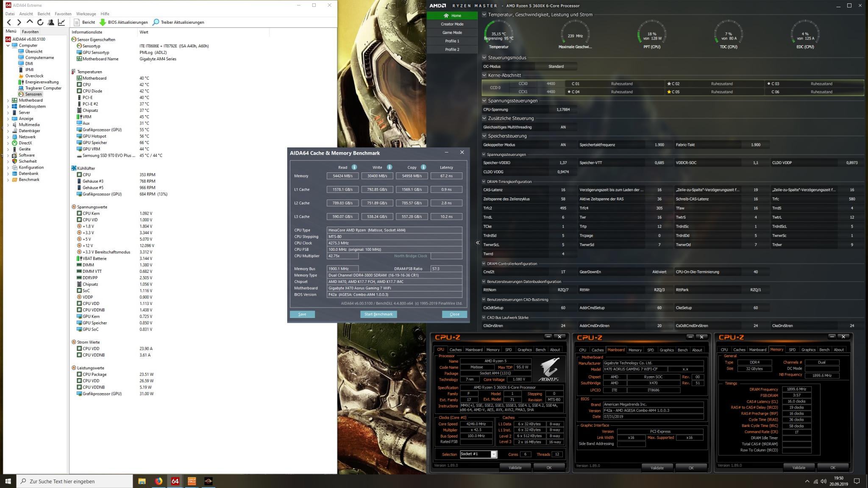868x488 pixels.
Task: Collapse the Computer tree node
Action: pyautogui.click(x=8, y=45)
